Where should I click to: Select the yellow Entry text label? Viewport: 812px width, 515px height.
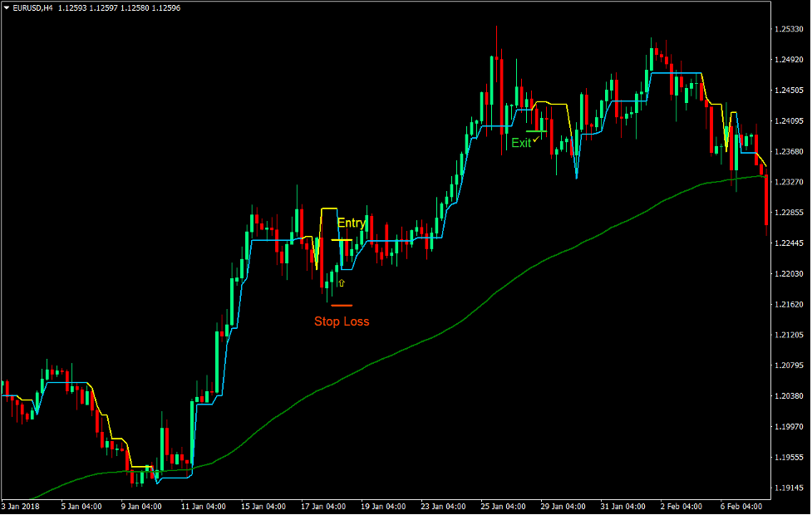(x=352, y=223)
